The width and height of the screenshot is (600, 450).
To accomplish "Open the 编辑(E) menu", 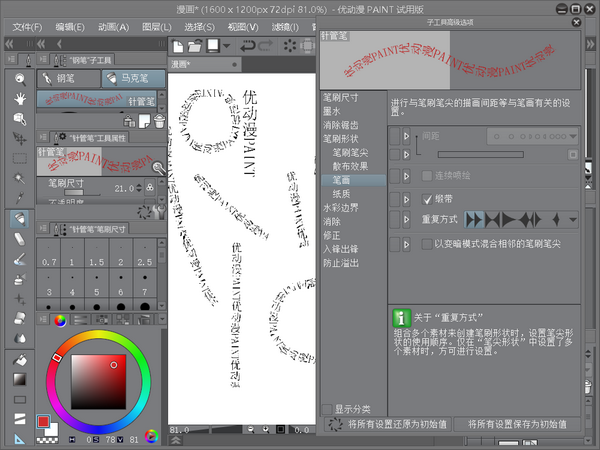I will pos(70,27).
